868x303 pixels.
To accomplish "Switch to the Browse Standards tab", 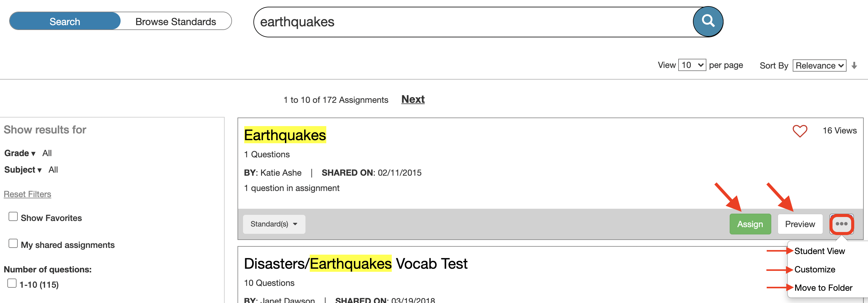I will 176,21.
